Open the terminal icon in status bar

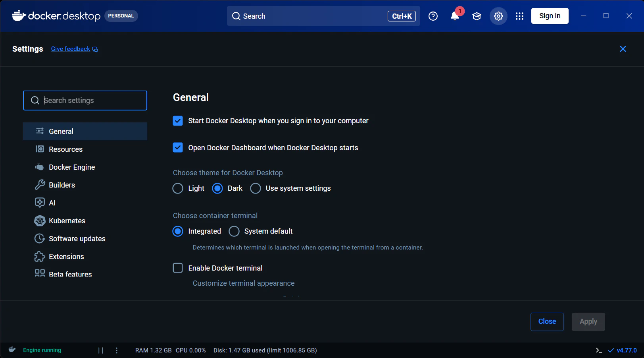[x=599, y=350]
